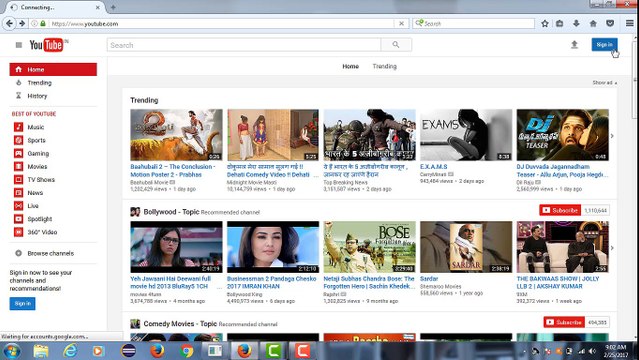
Task: Open File Explorer folder in taskbar
Action: click(41, 351)
